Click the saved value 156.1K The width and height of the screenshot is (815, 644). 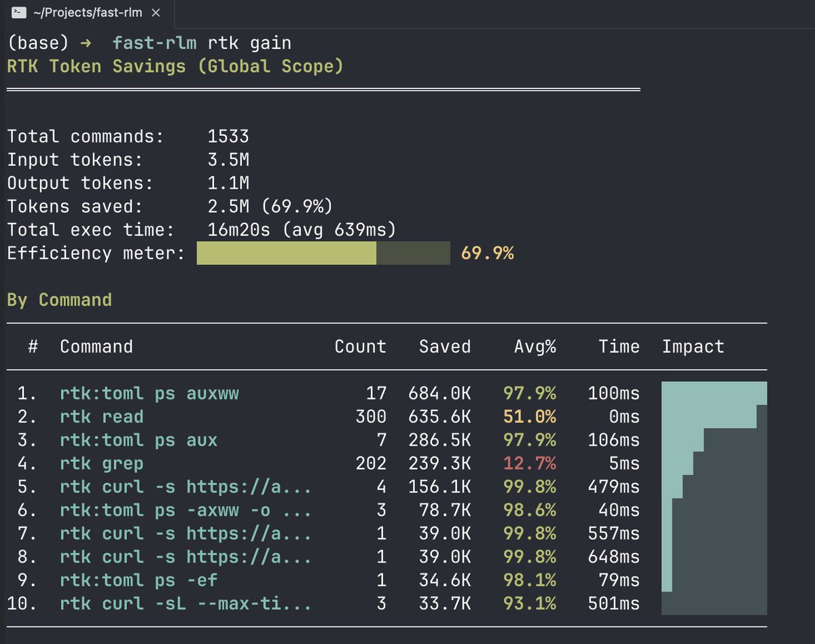tap(439, 487)
